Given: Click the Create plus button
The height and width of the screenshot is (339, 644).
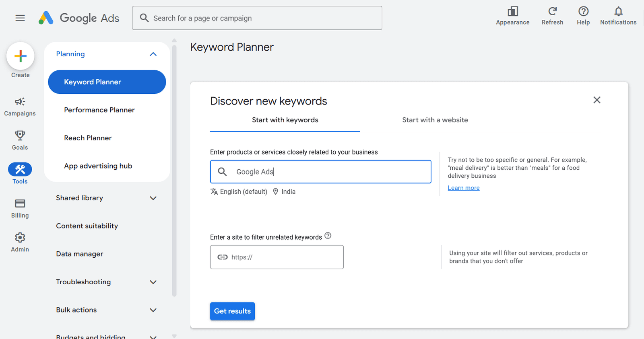Looking at the screenshot, I should click(x=21, y=56).
